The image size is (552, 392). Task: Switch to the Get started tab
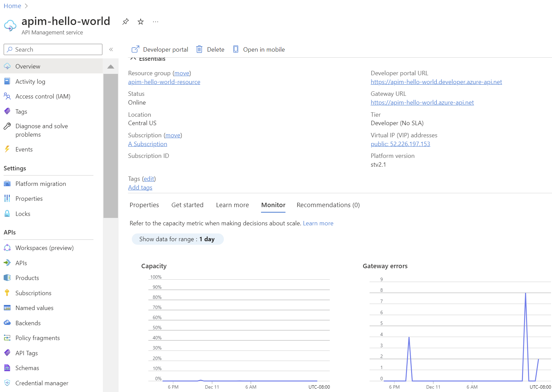[x=187, y=205]
